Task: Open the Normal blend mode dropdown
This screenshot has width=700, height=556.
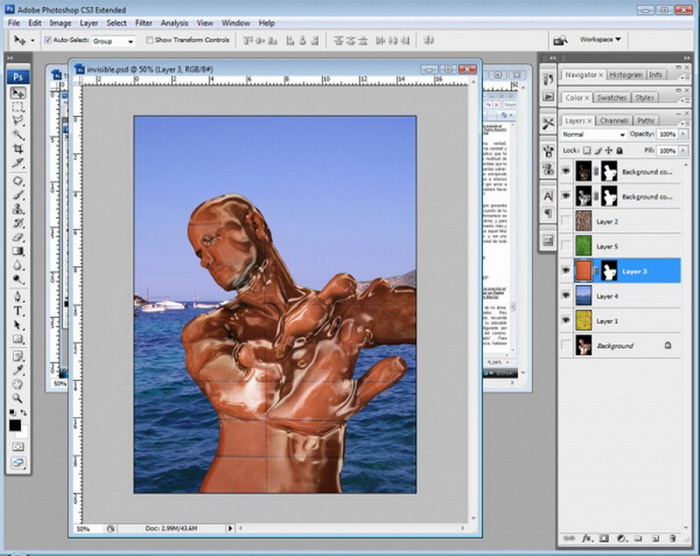Action: coord(593,134)
